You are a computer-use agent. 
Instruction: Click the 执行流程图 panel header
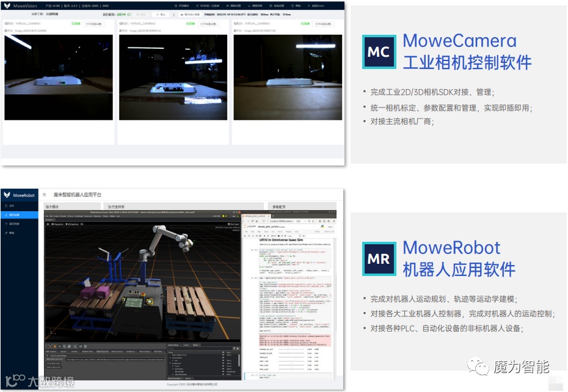point(184,206)
